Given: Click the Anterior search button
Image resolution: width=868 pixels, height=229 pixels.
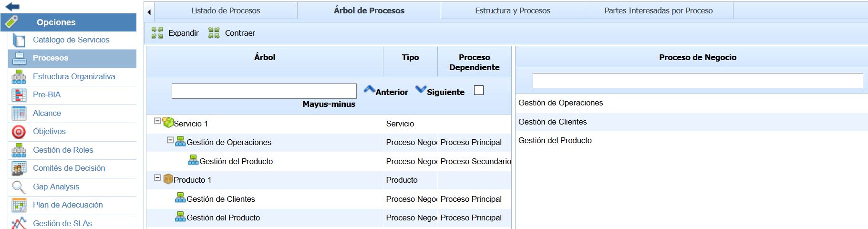Looking at the screenshot, I should click(x=386, y=91).
